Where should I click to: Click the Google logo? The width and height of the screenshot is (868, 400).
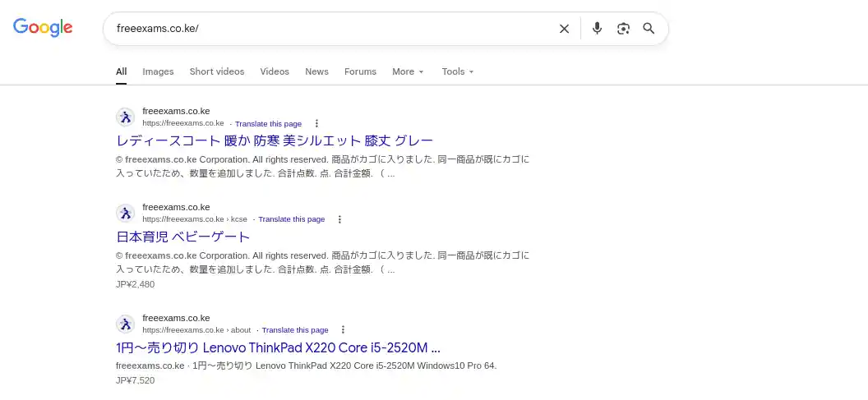tap(43, 28)
